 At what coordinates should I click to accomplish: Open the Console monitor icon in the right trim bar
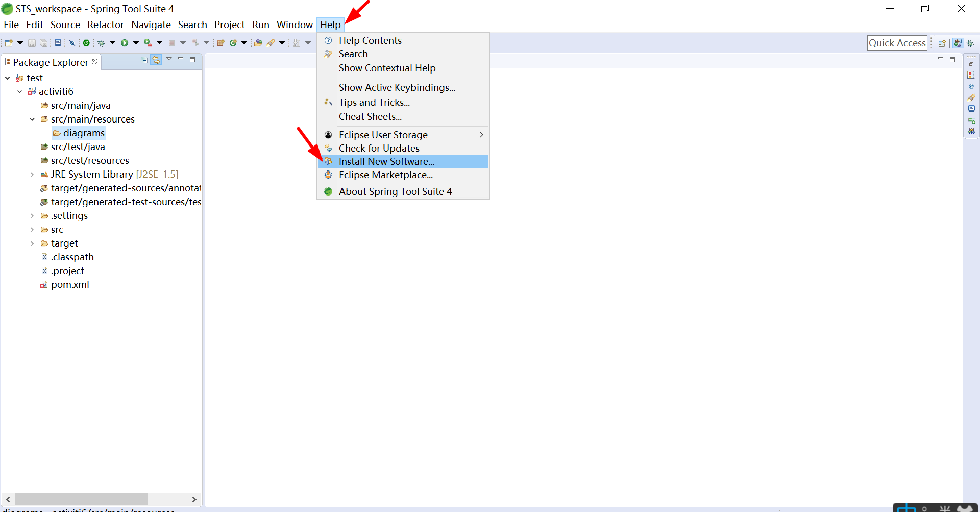click(971, 109)
